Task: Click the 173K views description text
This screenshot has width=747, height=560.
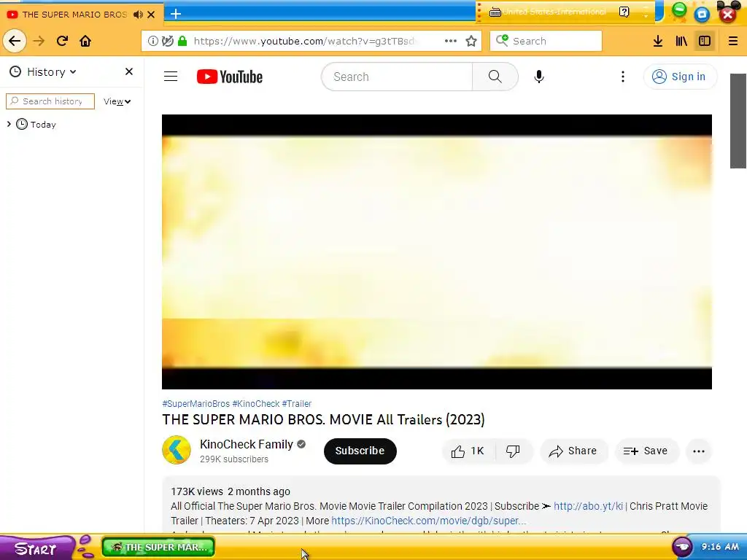Action: click(197, 491)
